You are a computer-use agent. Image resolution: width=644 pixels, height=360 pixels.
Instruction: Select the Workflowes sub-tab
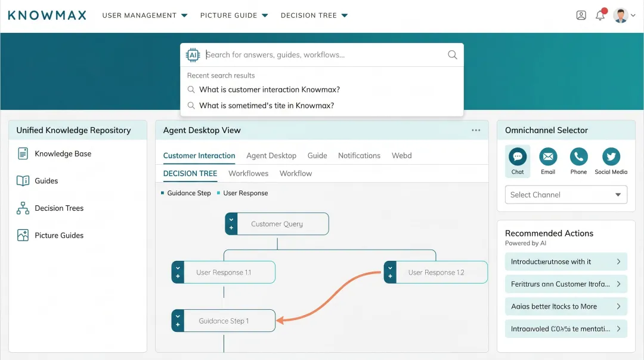point(248,174)
